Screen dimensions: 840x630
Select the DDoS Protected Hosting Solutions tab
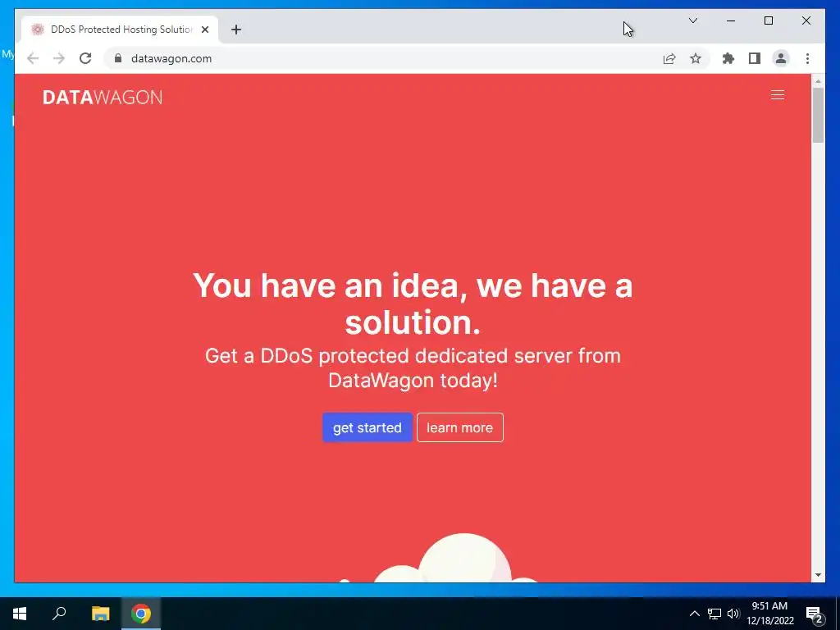tap(120, 30)
